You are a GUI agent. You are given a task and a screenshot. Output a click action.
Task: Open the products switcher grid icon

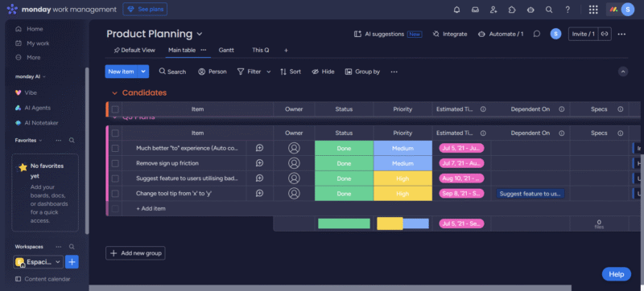593,10
